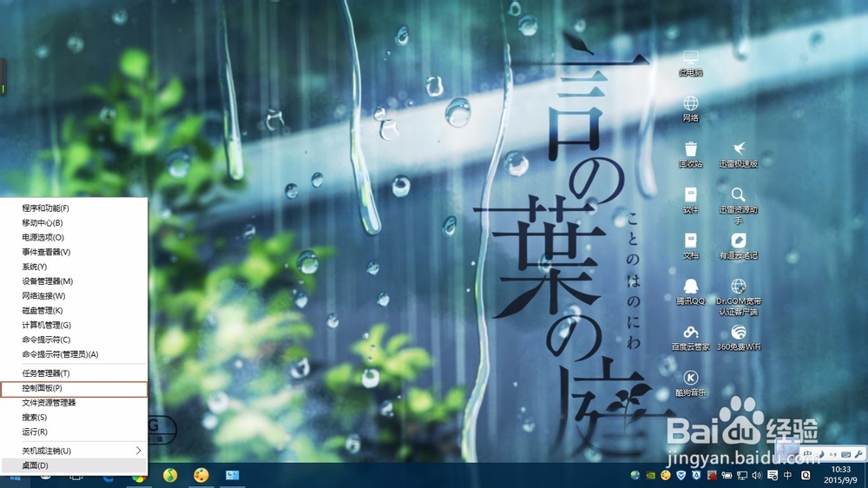The image size is (868, 488).
Task: Click the Q icon in system tray
Action: 806,475
